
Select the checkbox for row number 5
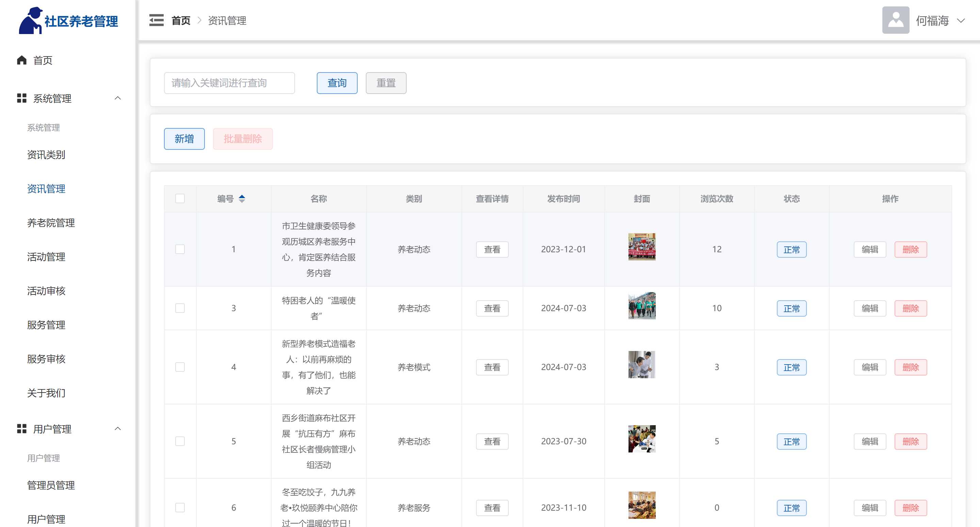click(180, 441)
